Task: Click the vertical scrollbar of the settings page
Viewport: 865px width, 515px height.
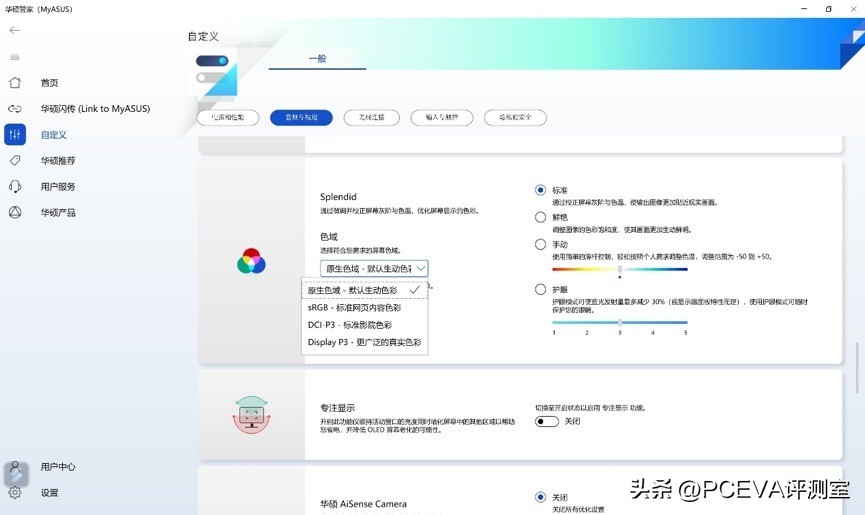Action: [x=857, y=368]
